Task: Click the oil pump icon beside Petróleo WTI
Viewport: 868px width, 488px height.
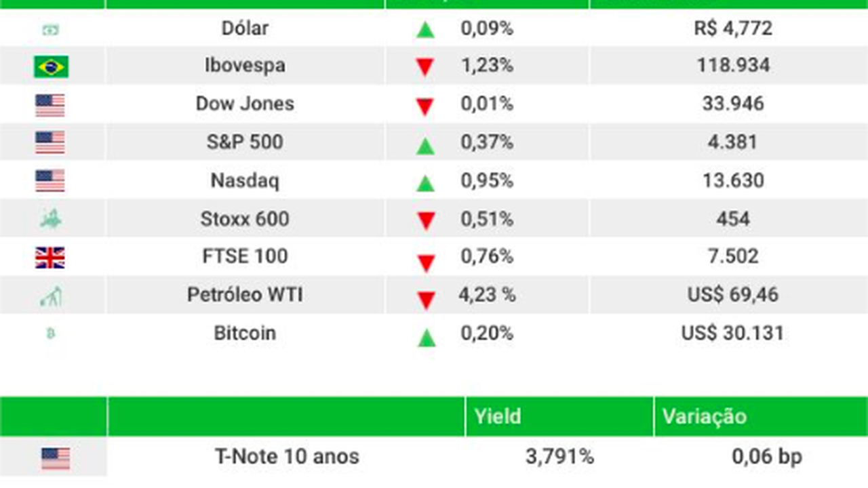Action: tap(51, 296)
